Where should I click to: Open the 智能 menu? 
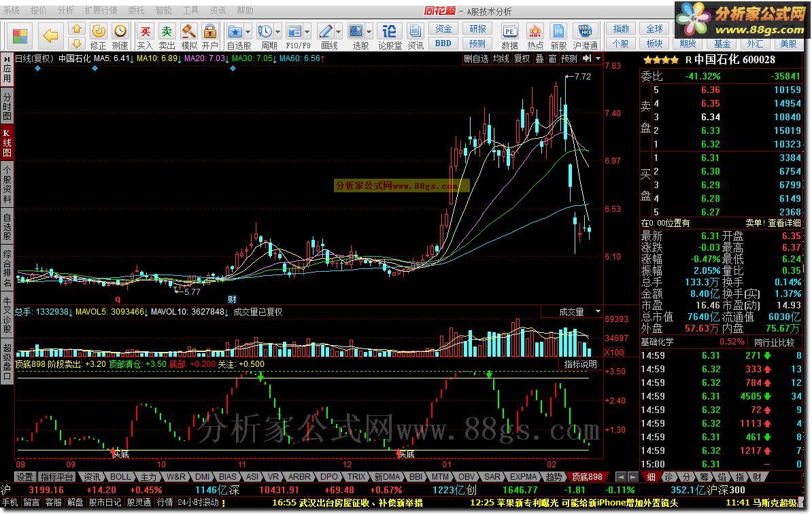tap(164, 10)
